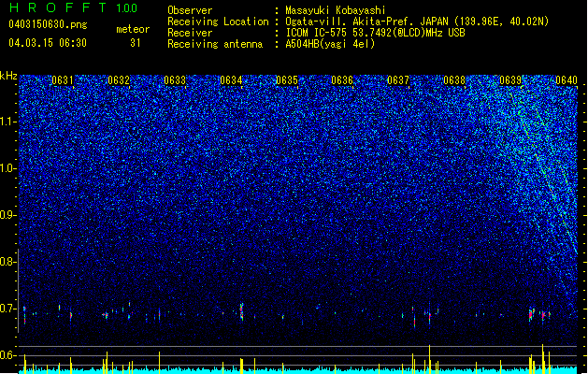
Task: Select the file name 0403150630.png
Action: pos(48,24)
